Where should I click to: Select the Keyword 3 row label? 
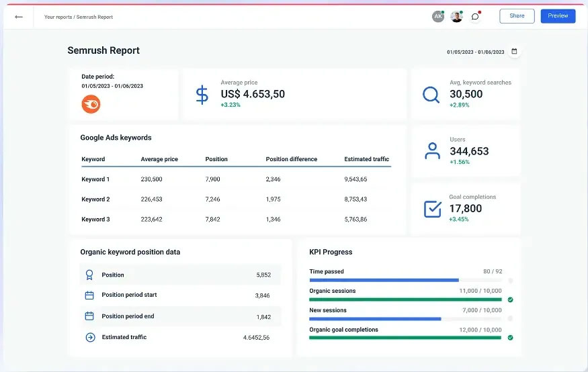click(95, 220)
